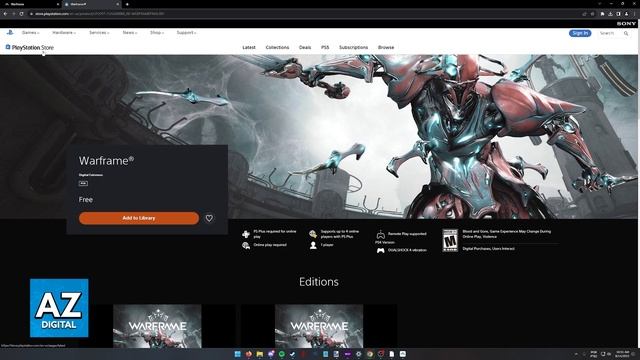Expand the News dropdown menu
The height and width of the screenshot is (360, 640).
click(x=130, y=33)
